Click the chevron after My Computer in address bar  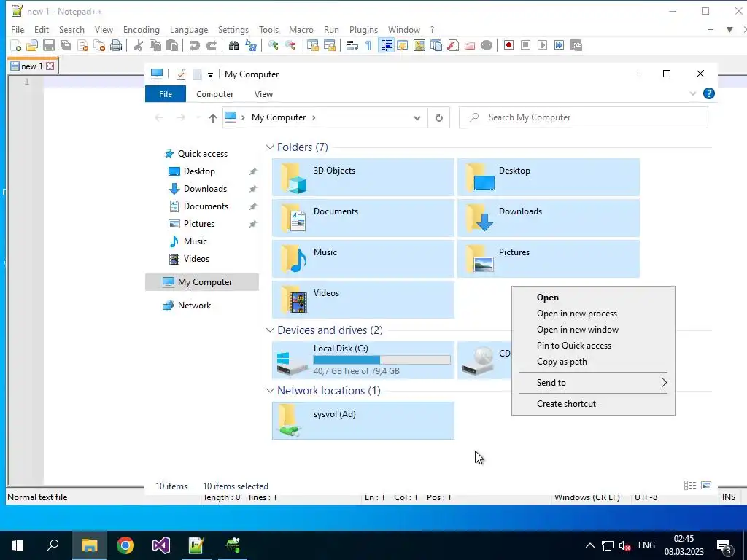tap(314, 117)
